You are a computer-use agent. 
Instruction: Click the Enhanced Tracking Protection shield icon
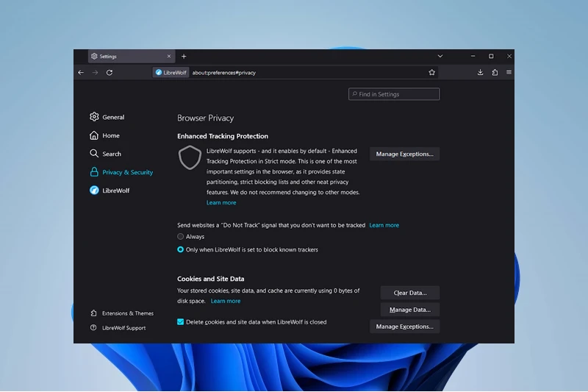pos(190,157)
